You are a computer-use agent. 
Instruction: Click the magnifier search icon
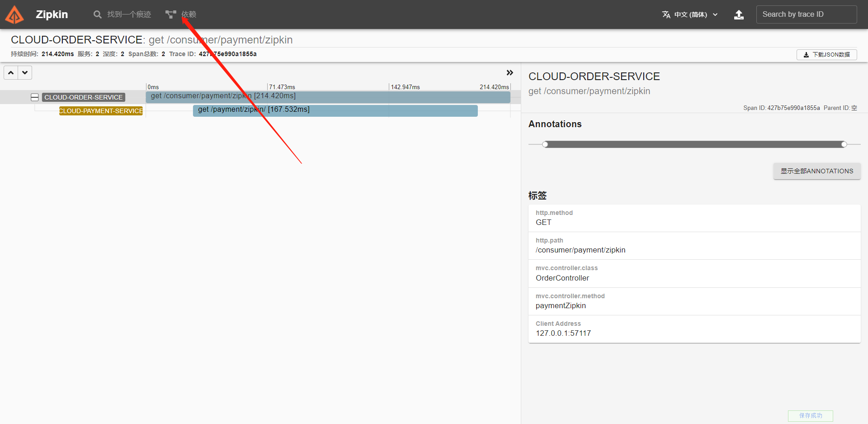(97, 14)
